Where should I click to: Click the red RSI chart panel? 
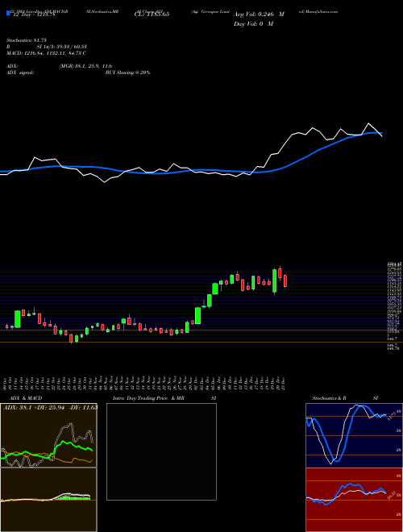pos(354,500)
